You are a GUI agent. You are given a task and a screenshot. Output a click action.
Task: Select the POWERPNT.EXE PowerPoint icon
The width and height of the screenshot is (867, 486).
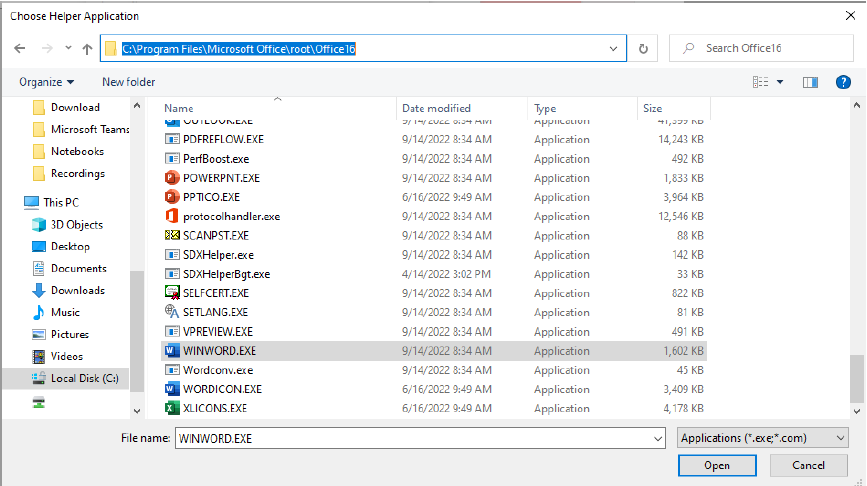(172, 178)
